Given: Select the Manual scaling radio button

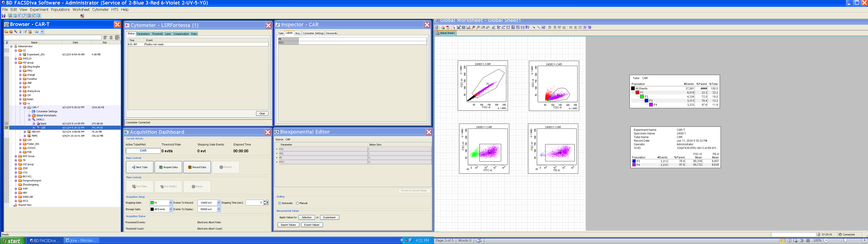Looking at the screenshot, I should [297, 203].
